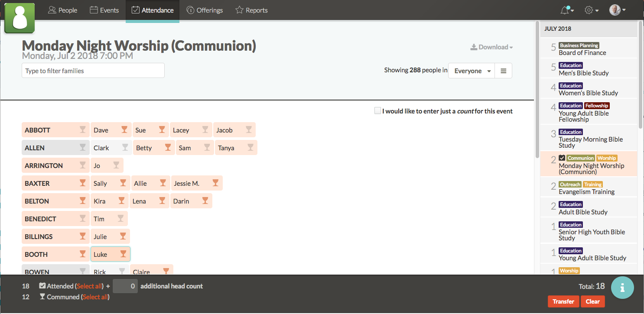Click Select all next to Attended
The width and height of the screenshot is (644, 314).
click(x=89, y=286)
